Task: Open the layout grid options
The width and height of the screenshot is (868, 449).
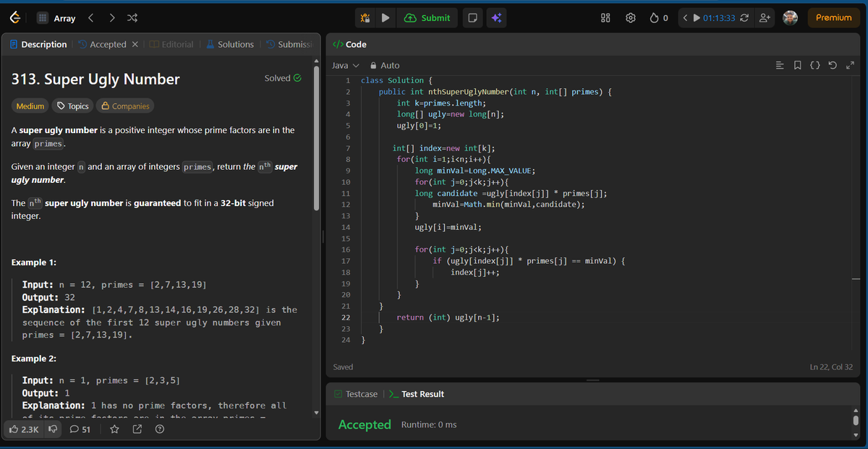Action: [606, 18]
